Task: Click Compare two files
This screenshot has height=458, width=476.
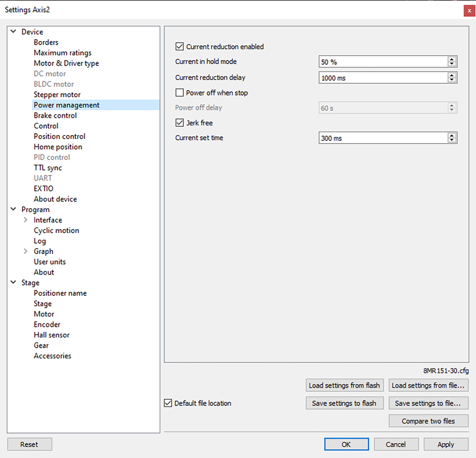Action: 428,421
